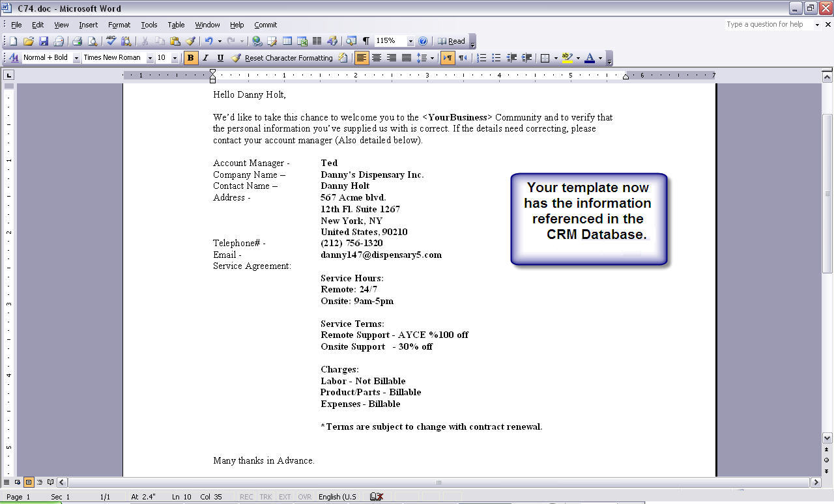Click the Increase Indent icon
Viewport: 834px width, 504px height.
click(x=527, y=58)
